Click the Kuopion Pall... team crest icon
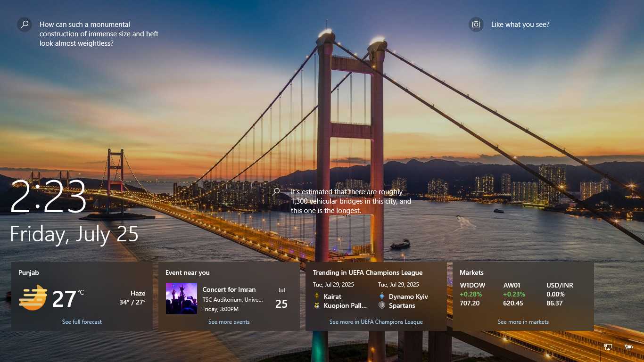644x362 pixels. 317,305
